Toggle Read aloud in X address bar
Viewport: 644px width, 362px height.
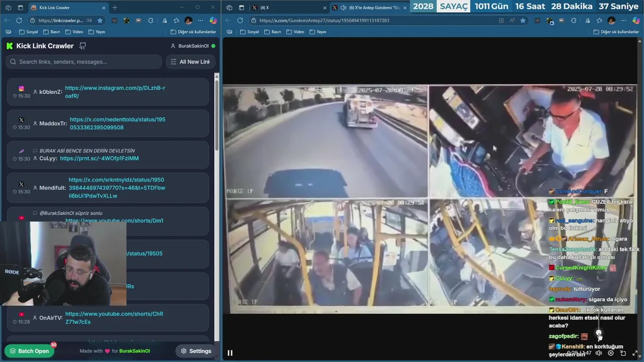click(512, 20)
